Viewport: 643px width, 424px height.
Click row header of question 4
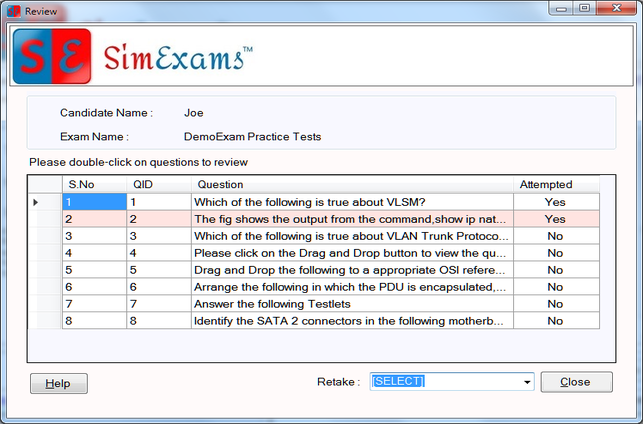45,253
